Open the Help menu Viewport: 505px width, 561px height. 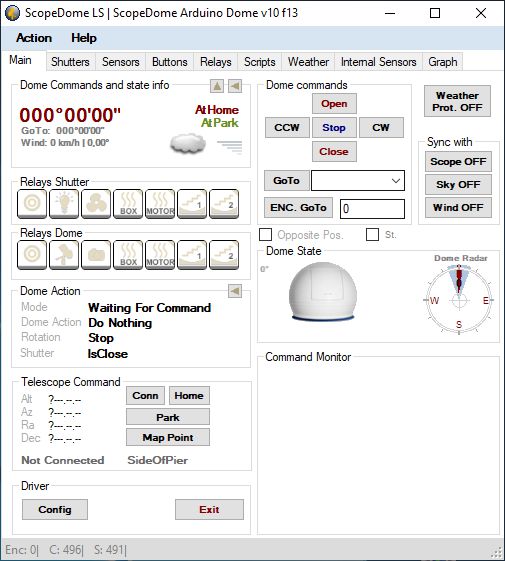(x=84, y=38)
